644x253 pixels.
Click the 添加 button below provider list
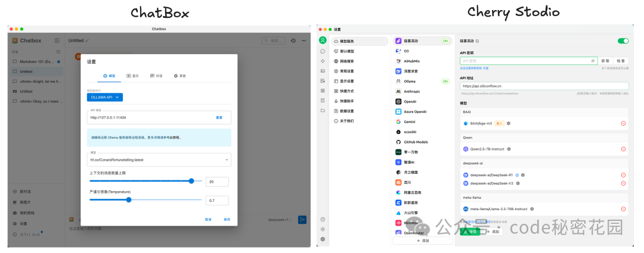423,240
